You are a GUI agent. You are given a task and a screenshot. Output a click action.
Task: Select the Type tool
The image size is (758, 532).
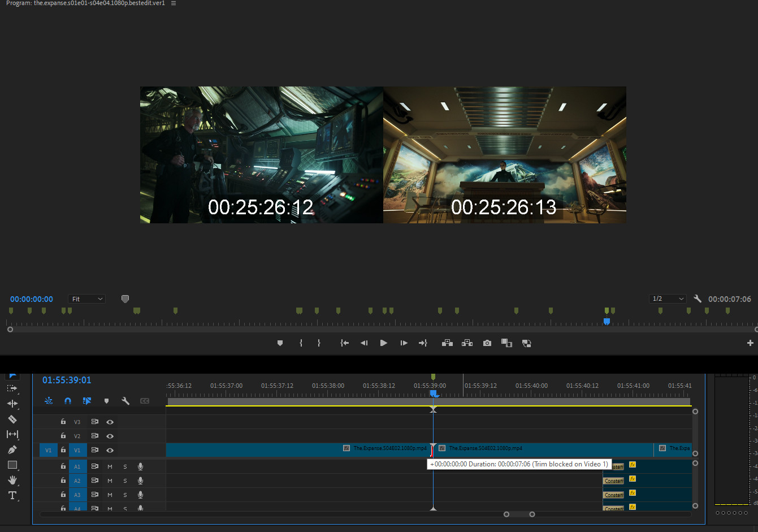pyautogui.click(x=12, y=495)
